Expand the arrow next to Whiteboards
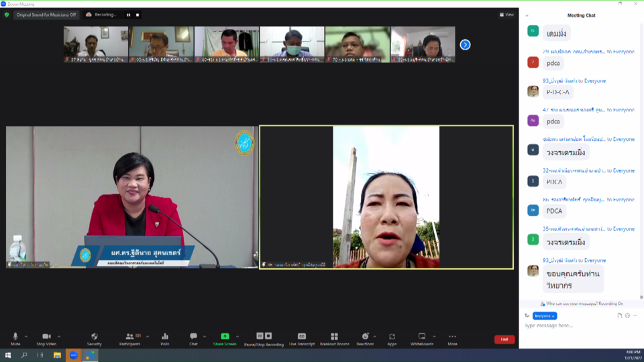 point(434,337)
